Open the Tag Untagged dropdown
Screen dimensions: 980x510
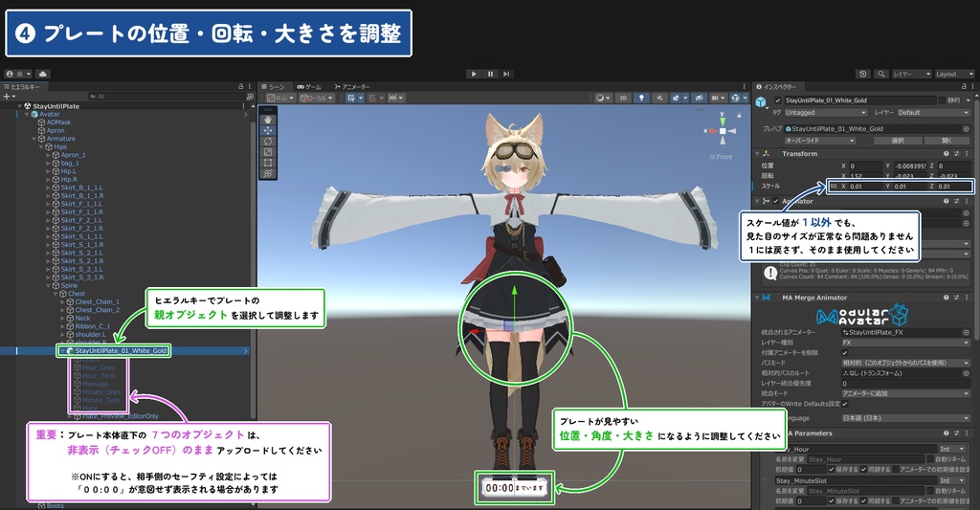pyautogui.click(x=826, y=113)
